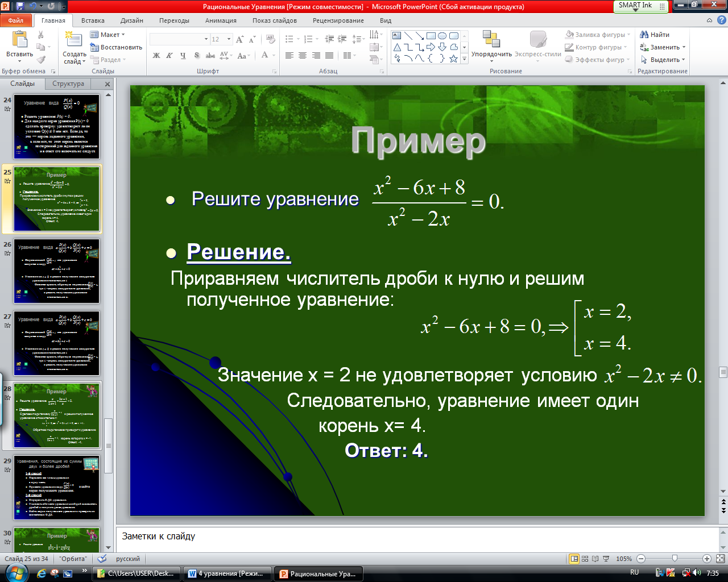The image size is (728, 582).
Task: Click the language indicator 'русский' in status bar
Action: point(128,559)
